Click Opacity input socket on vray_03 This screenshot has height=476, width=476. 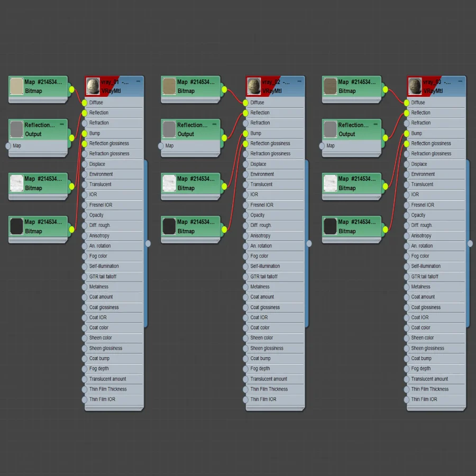pos(407,215)
